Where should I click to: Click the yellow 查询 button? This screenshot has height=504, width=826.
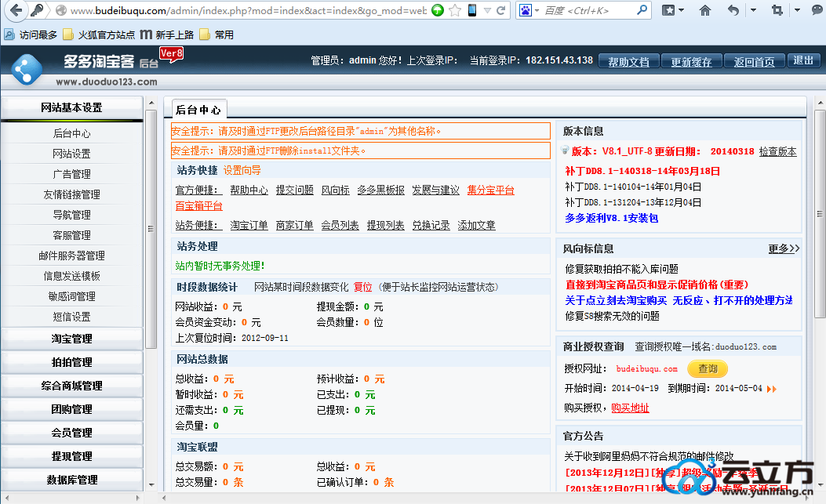(708, 368)
